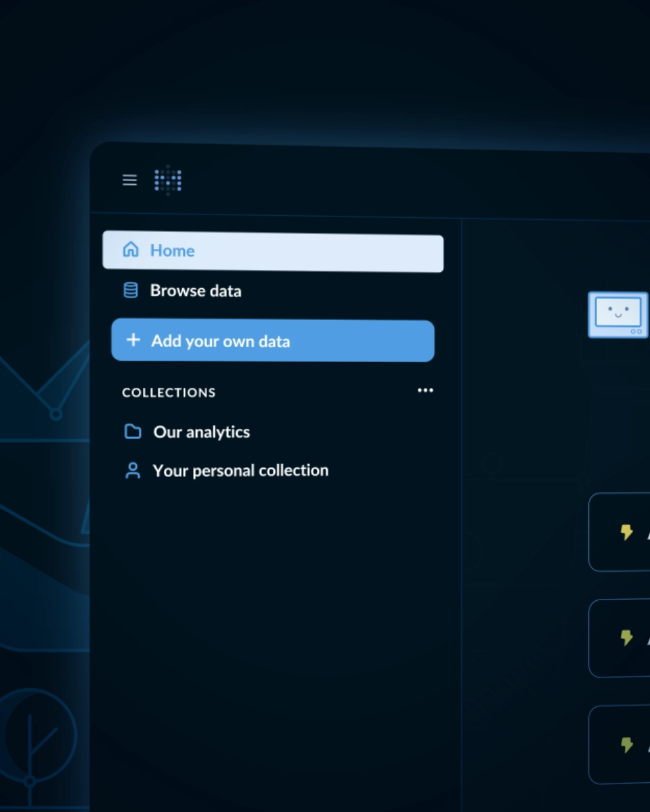Image resolution: width=650 pixels, height=812 pixels.
Task: Click the lightning bolt in the bottom card
Action: (626, 745)
